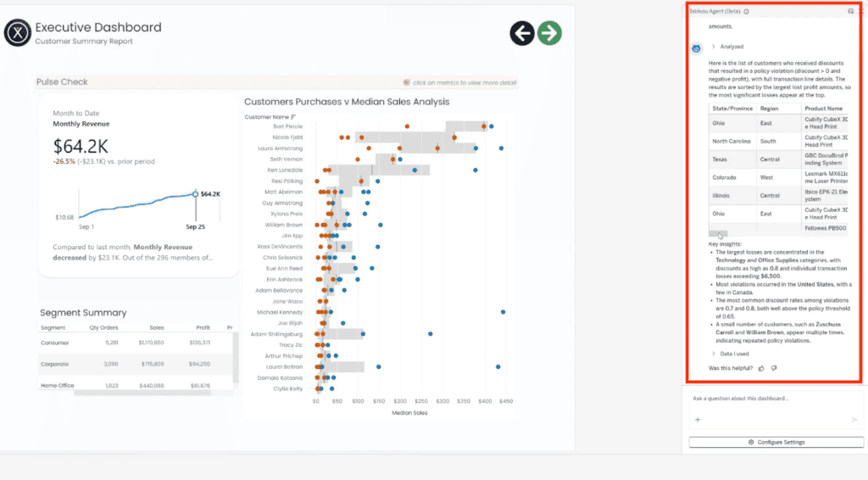Click the Tableau Agent avatar icon
This screenshot has width=868, height=480.
point(697,48)
